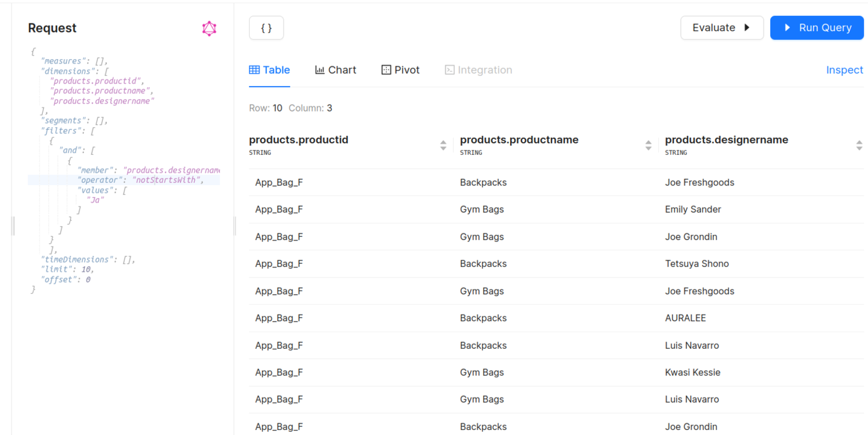Switch to the Table tab
Screen dimensions: 868x435
coord(269,70)
